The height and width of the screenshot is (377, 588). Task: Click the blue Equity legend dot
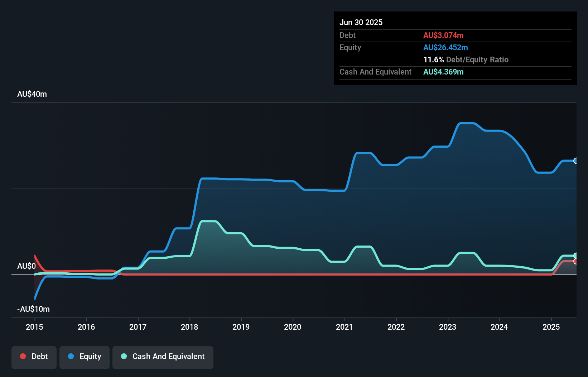(71, 356)
